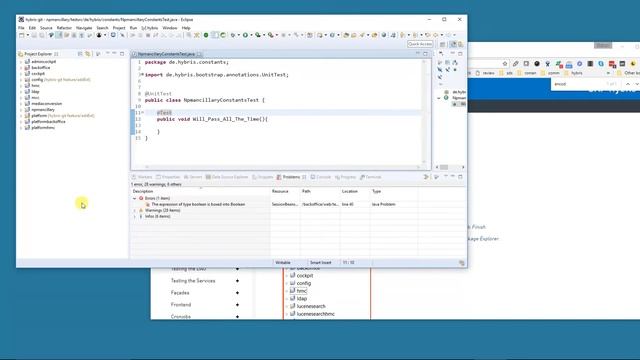This screenshot has height=360, width=640.
Task: Click the editor vertical scrollbar
Action: [424, 111]
